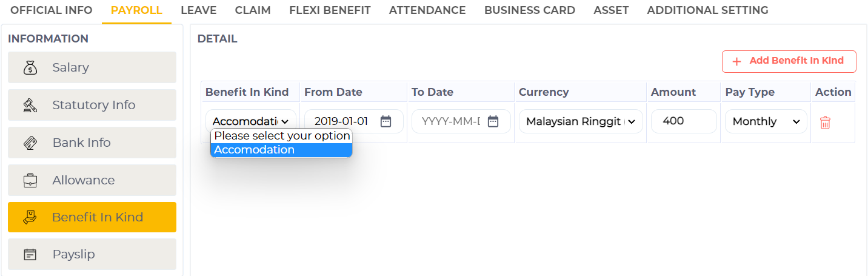Click the Bank Info icon
The height and width of the screenshot is (276, 868).
tap(30, 143)
